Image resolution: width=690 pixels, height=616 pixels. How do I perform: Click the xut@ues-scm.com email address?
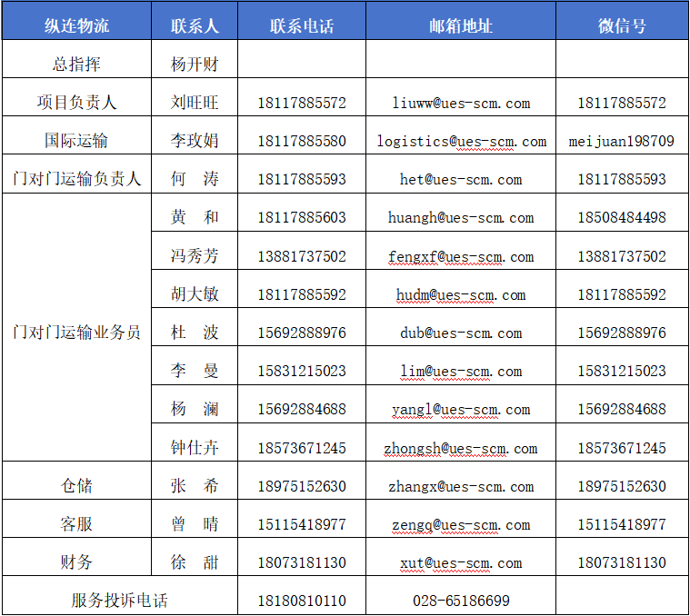(461, 562)
